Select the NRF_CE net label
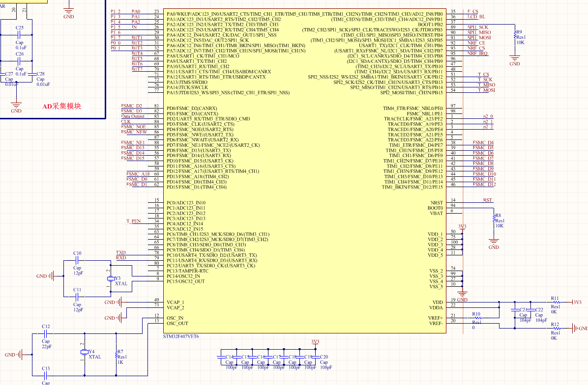 476,43
